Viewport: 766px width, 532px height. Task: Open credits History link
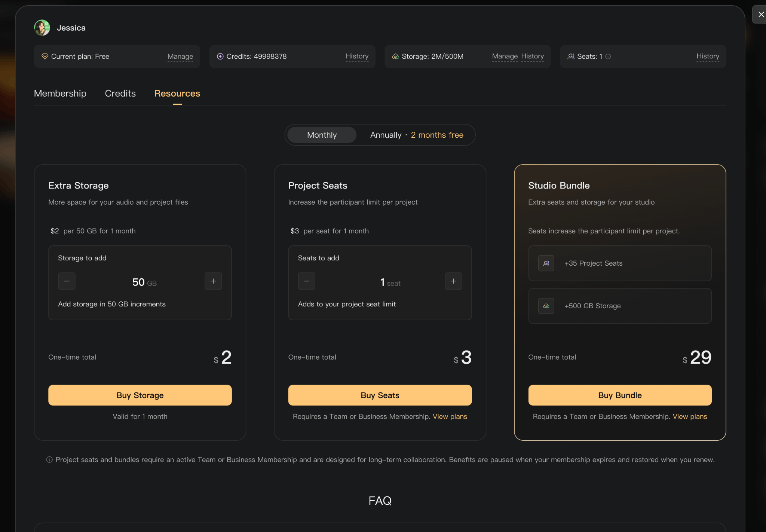click(357, 56)
